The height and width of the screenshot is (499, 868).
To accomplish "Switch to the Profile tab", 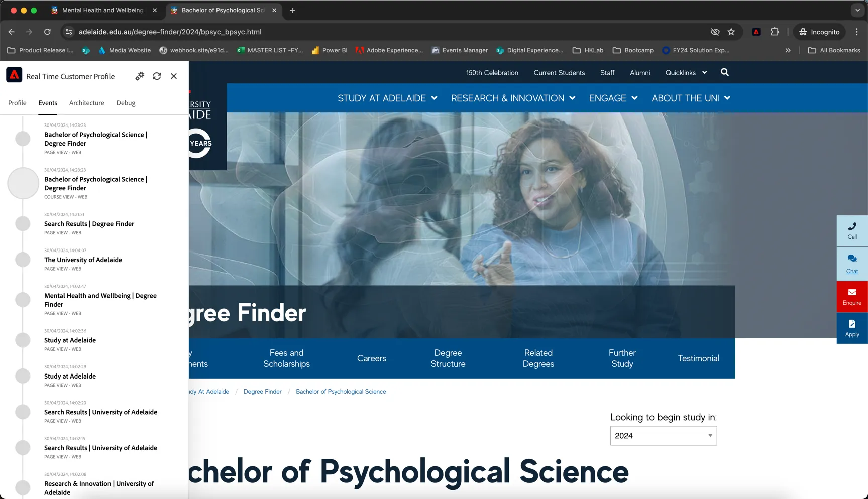I will click(17, 103).
